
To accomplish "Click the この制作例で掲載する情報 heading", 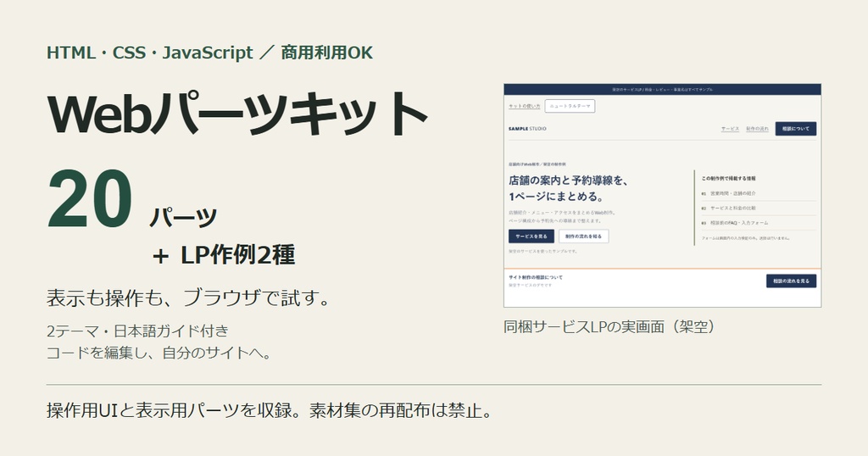I will click(728, 178).
